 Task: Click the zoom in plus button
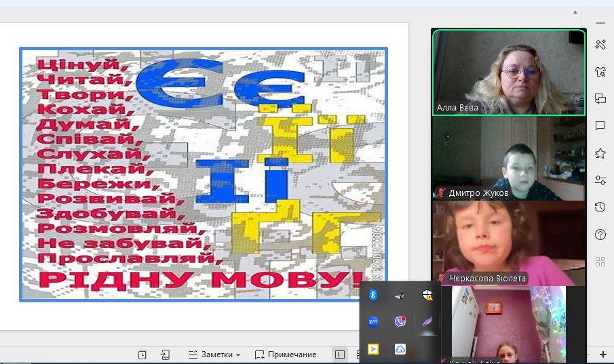[603, 355]
